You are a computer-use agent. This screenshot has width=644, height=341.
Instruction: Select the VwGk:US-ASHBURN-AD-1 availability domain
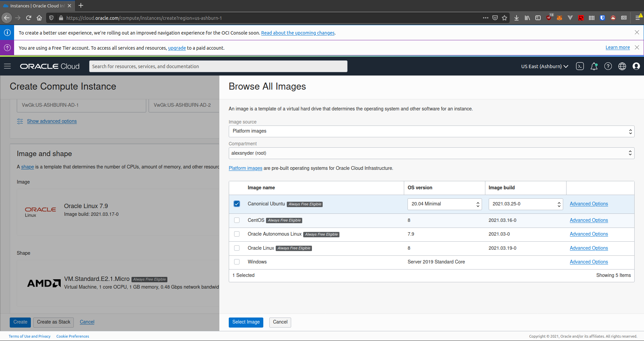click(x=82, y=105)
